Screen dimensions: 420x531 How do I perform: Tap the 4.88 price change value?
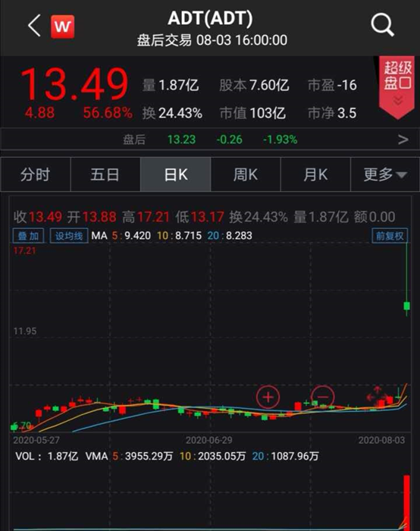coord(39,113)
